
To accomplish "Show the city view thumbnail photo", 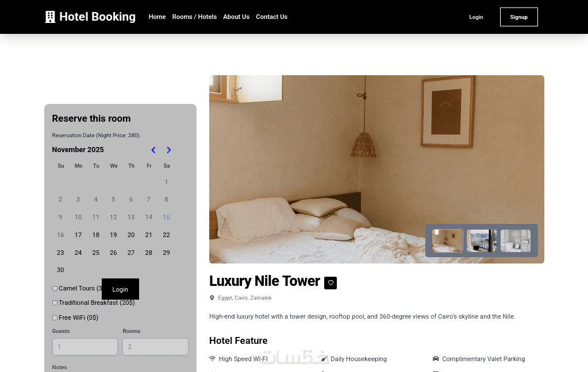I will 482,241.
